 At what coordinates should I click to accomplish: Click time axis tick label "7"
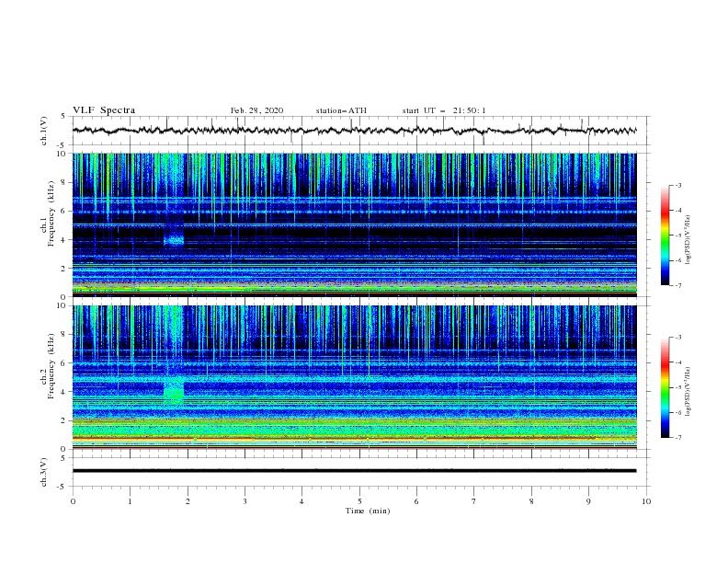tap(474, 501)
